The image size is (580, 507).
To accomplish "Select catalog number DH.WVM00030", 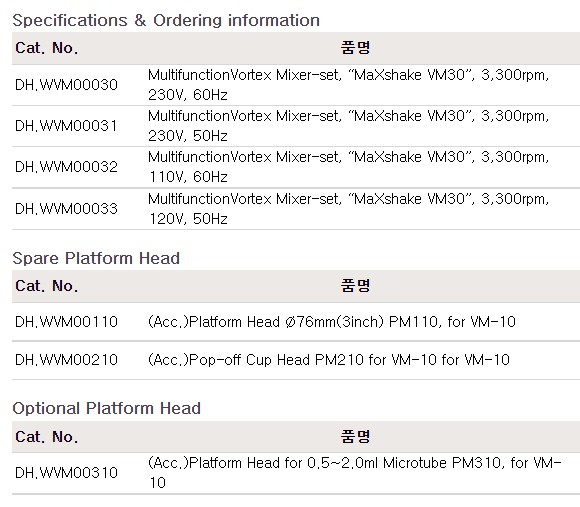I will point(66,85).
